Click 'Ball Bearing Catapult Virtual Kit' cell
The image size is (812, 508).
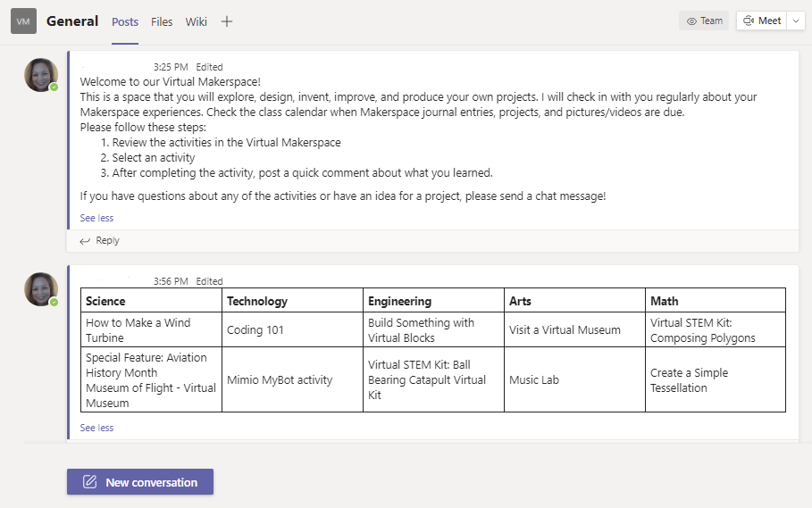[x=434, y=379]
